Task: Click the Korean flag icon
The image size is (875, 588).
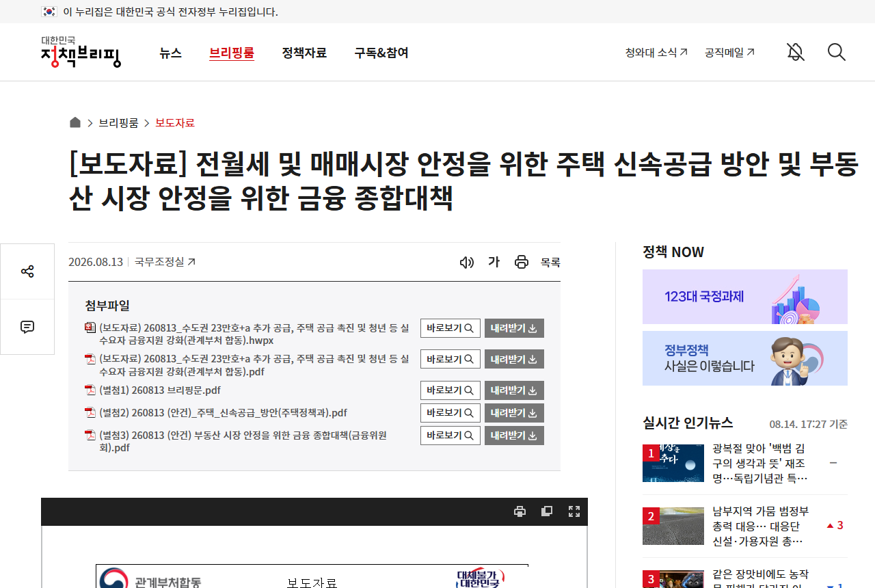Action: tap(49, 12)
